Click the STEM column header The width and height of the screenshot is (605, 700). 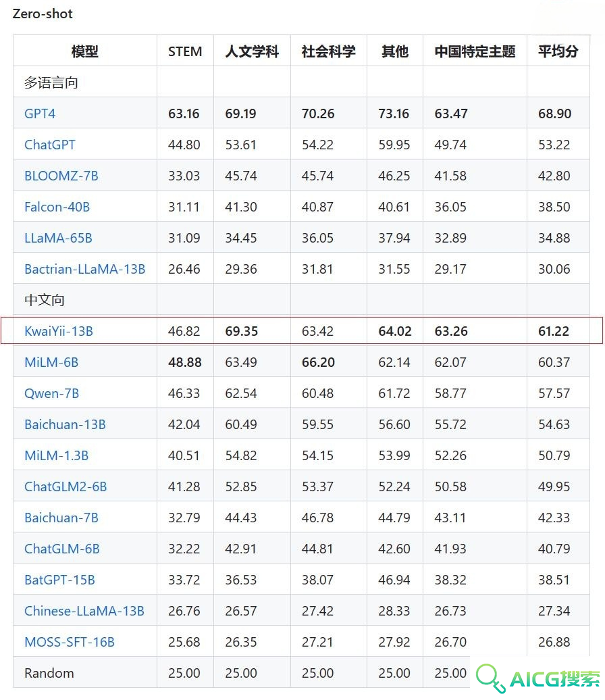(x=185, y=51)
